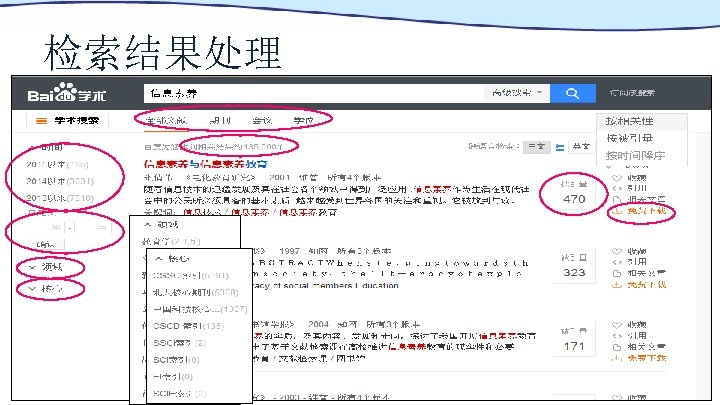Image resolution: width=720 pixels, height=405 pixels.
Task: Click keyword 信息素养教育 under the first result
Action: 309,212
